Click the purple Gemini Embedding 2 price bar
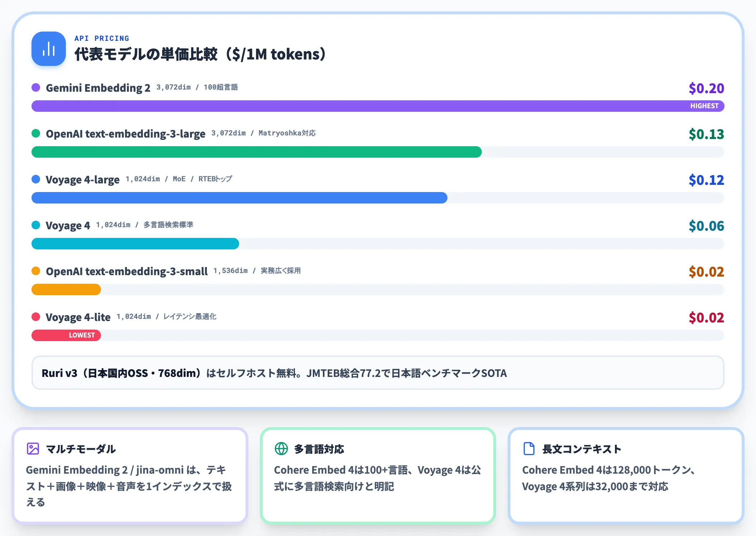Screen dimensions: 756x536 click(378, 106)
